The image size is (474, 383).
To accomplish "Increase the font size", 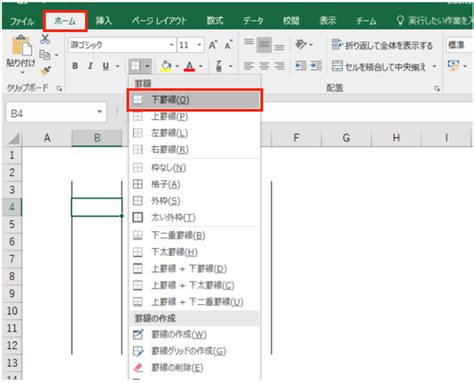I will tap(213, 45).
